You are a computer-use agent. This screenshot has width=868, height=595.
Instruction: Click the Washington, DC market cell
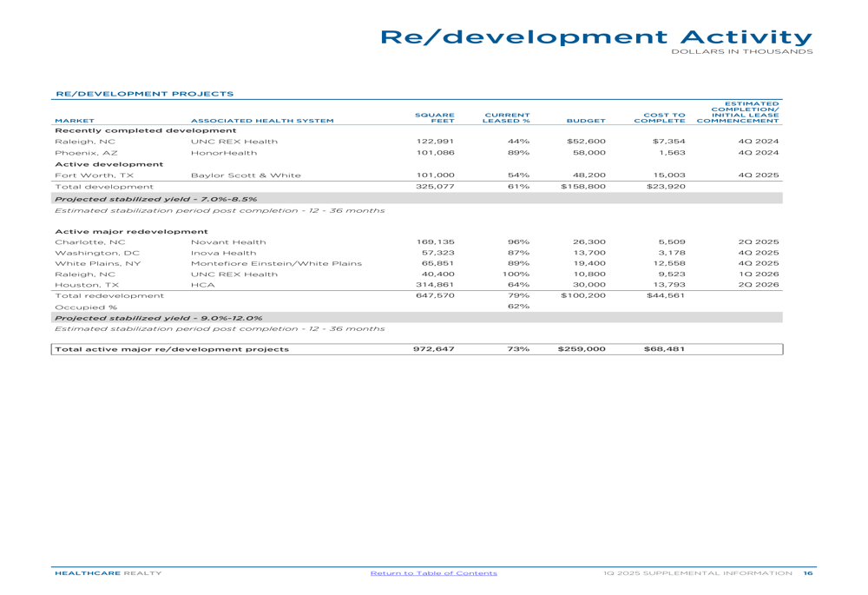tap(97, 253)
